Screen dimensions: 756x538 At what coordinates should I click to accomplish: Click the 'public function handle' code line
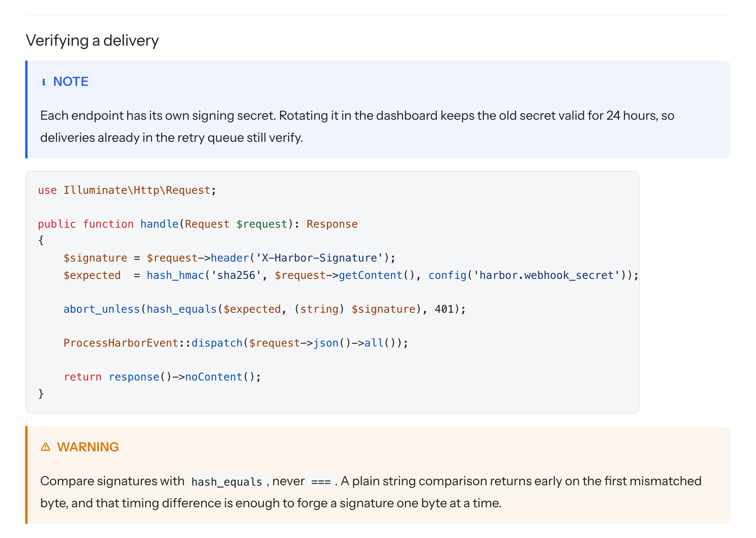198,224
